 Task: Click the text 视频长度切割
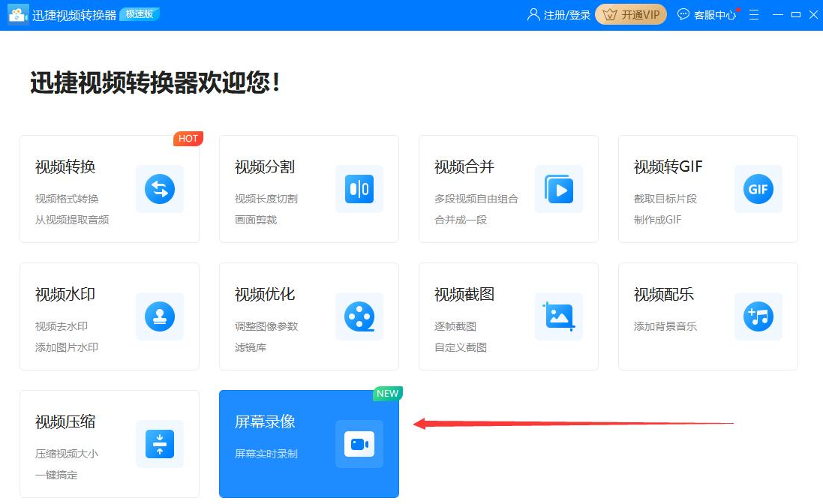(x=266, y=199)
